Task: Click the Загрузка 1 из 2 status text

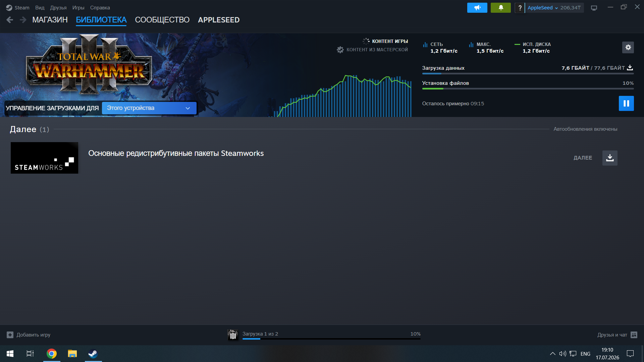Action: (260, 334)
